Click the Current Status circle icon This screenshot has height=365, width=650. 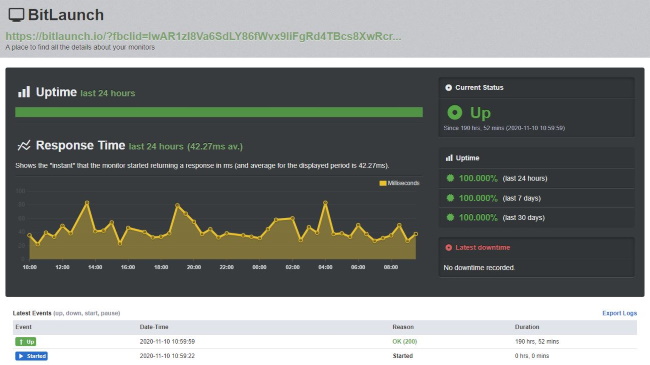448,88
